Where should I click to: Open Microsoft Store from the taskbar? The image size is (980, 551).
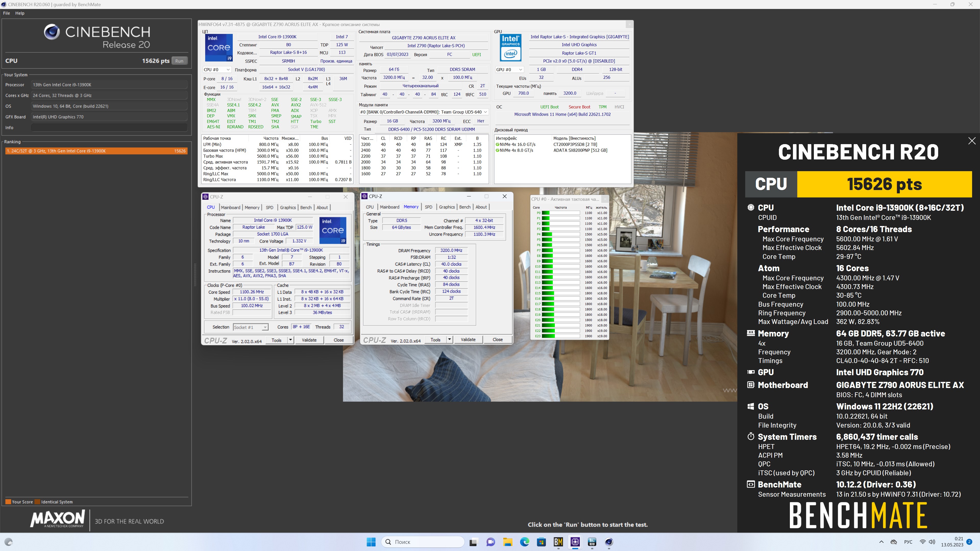[x=541, y=542]
